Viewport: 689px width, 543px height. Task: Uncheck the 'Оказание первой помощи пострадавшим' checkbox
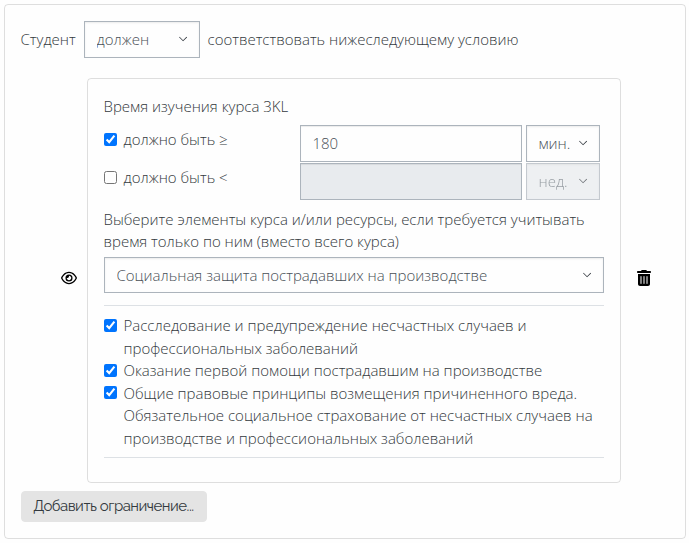111,370
